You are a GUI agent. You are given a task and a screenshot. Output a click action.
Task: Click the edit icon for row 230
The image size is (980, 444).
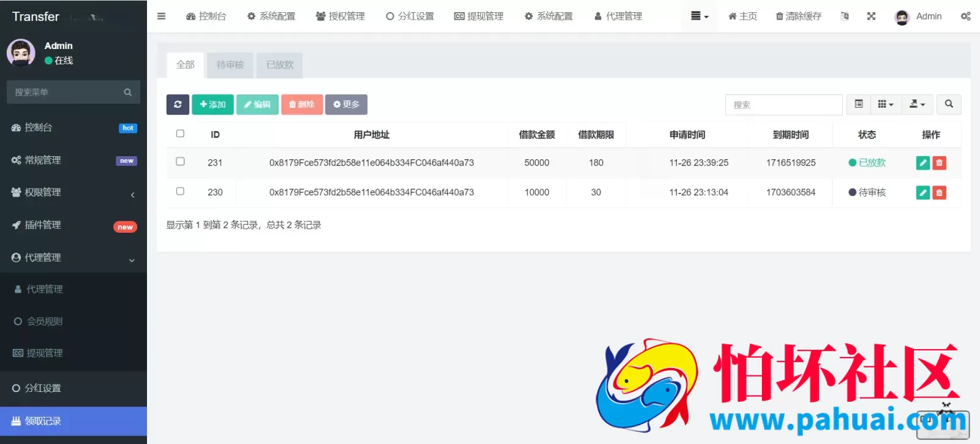coord(923,192)
